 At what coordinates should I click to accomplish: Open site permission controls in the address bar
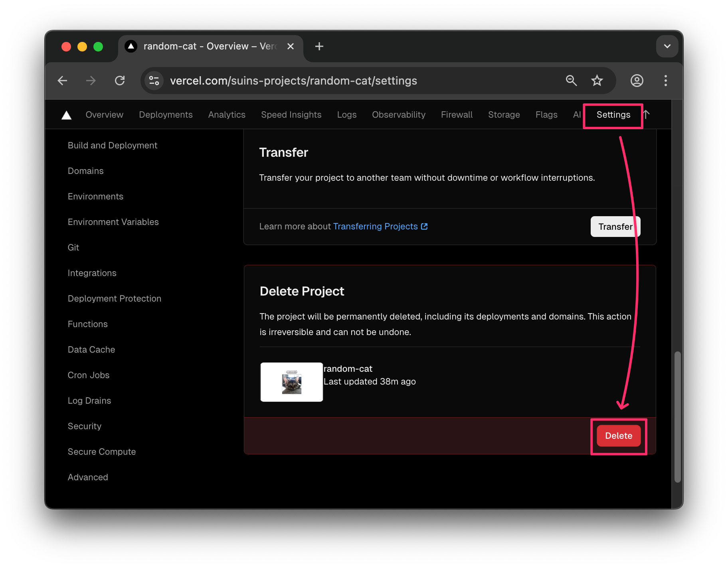click(x=154, y=81)
